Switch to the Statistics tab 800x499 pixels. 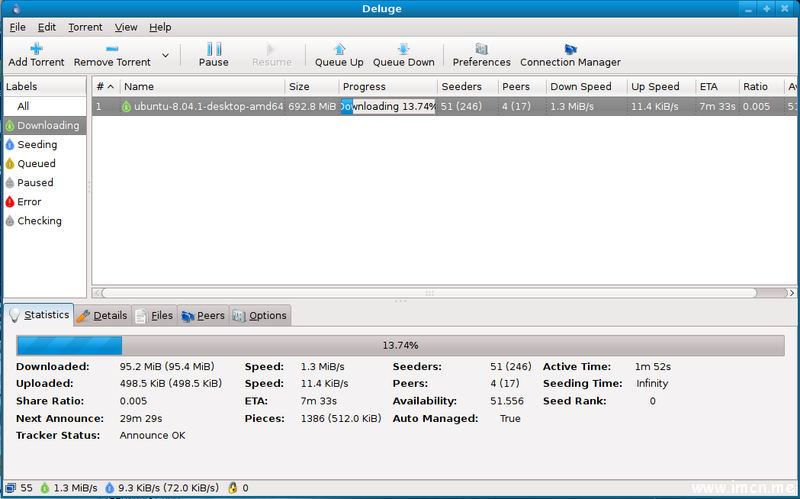click(x=39, y=315)
